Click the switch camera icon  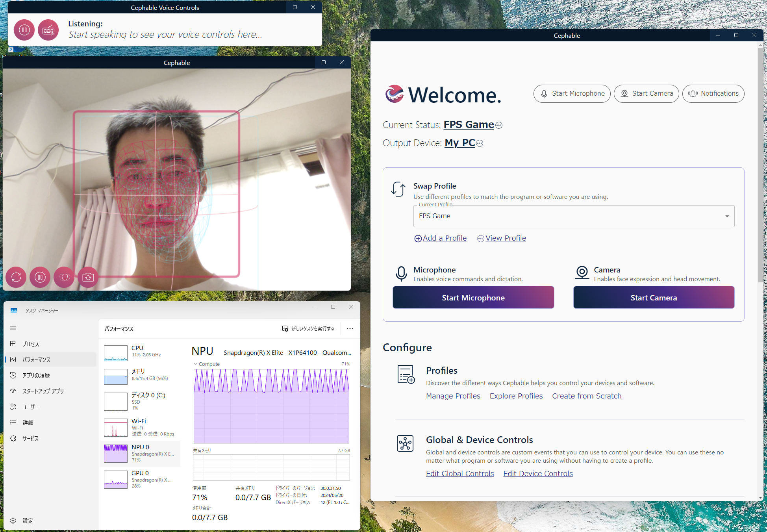point(88,277)
